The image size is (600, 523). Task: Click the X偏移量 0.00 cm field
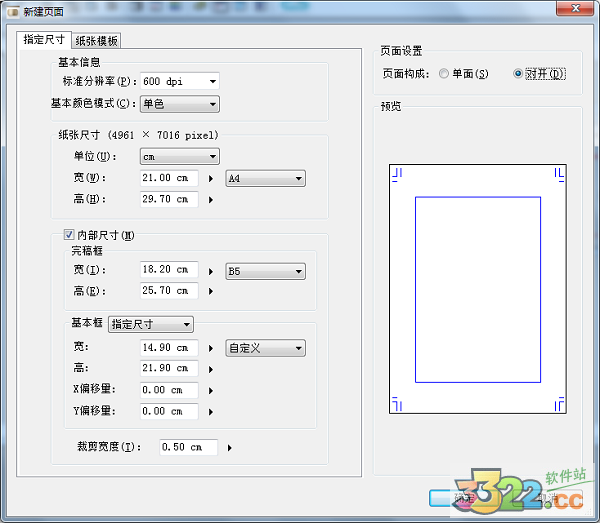[169, 390]
